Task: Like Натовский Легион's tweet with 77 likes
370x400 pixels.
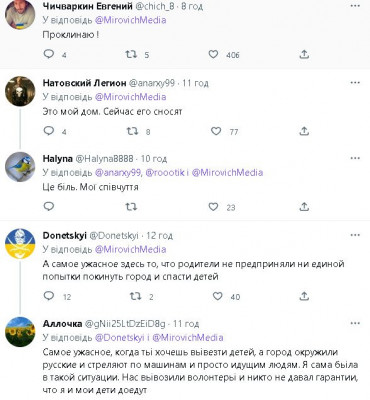Action: click(216, 131)
